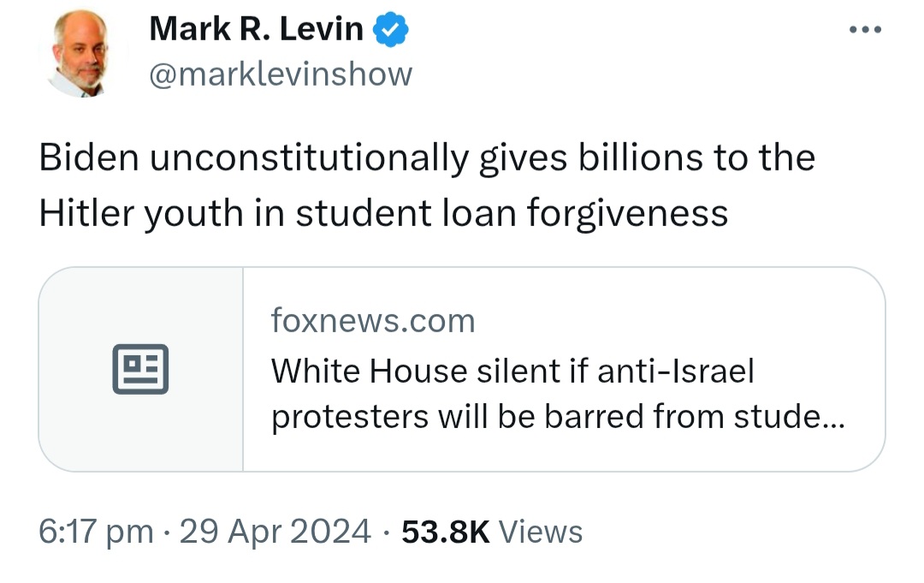Open Mark R. Levin's profile avatar
924x583 pixels.
(80, 53)
